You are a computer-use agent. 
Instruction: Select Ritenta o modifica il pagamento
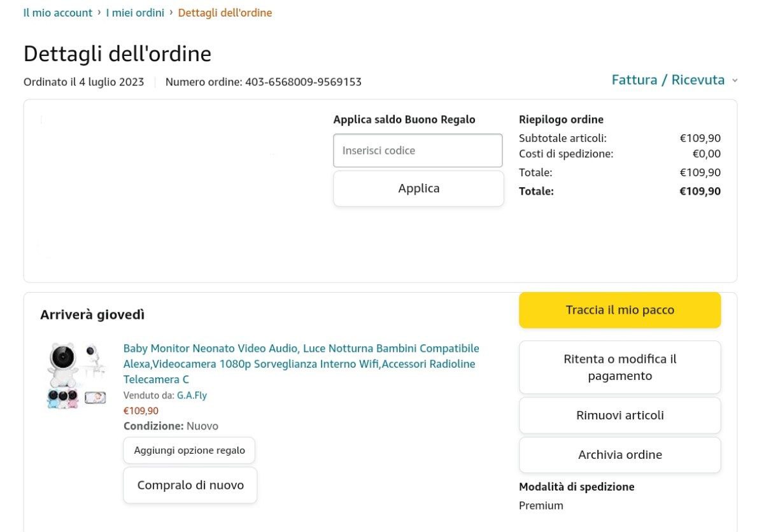(619, 367)
